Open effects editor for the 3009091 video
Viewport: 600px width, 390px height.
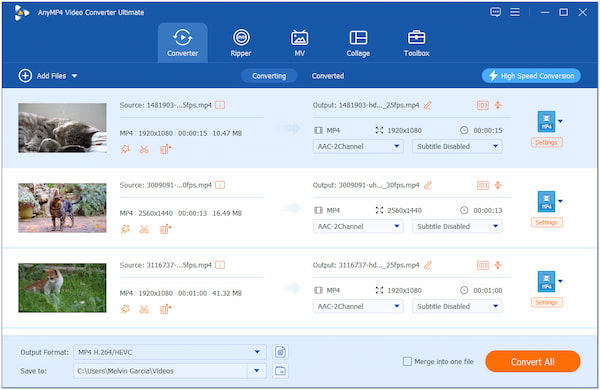click(x=125, y=229)
